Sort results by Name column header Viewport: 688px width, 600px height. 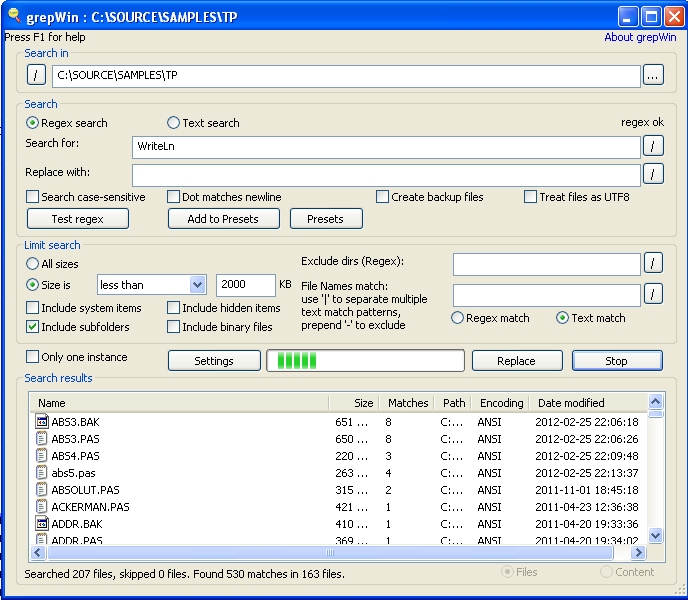click(x=180, y=403)
